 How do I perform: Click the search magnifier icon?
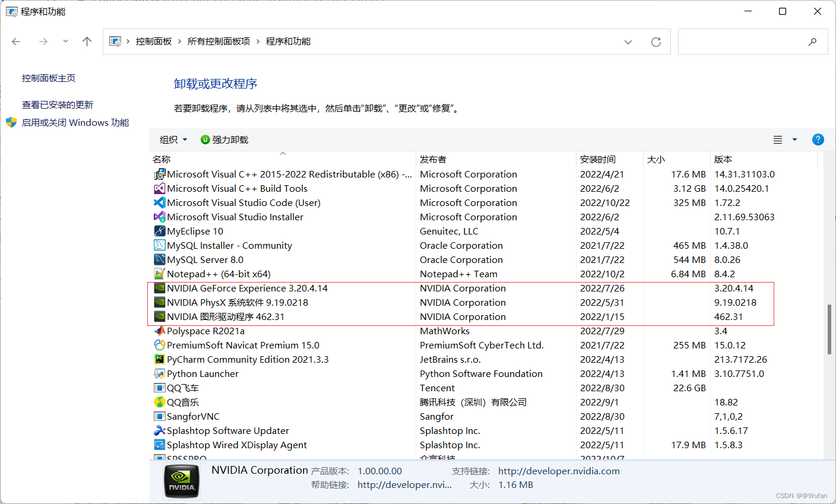(x=812, y=42)
